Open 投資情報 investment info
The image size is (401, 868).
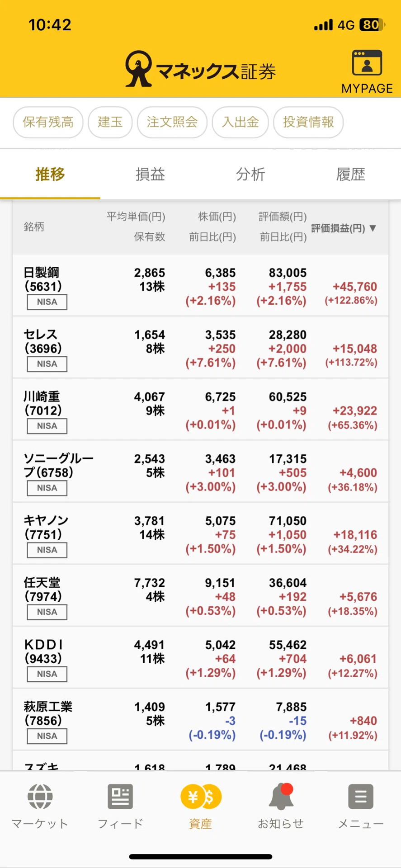click(x=308, y=122)
